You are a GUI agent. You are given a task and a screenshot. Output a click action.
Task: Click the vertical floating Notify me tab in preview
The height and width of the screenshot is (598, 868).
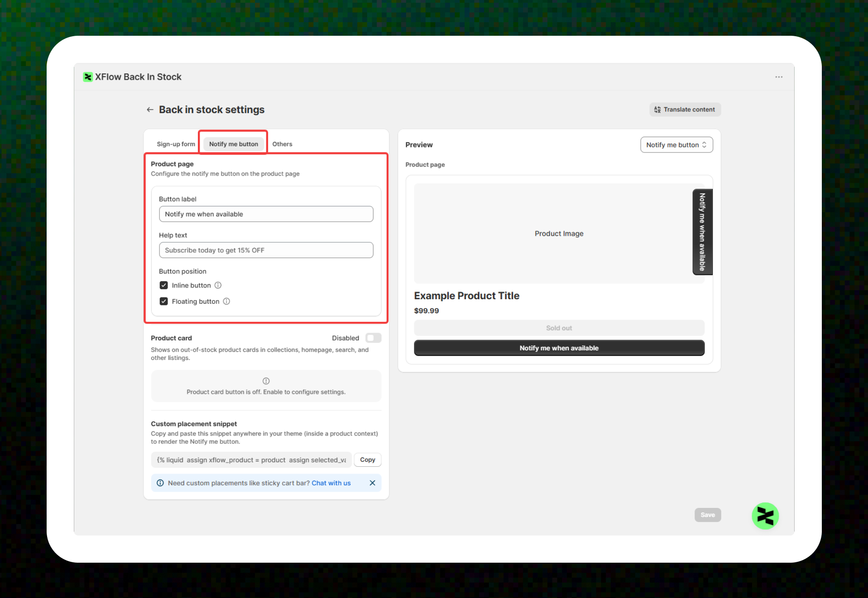tap(702, 232)
